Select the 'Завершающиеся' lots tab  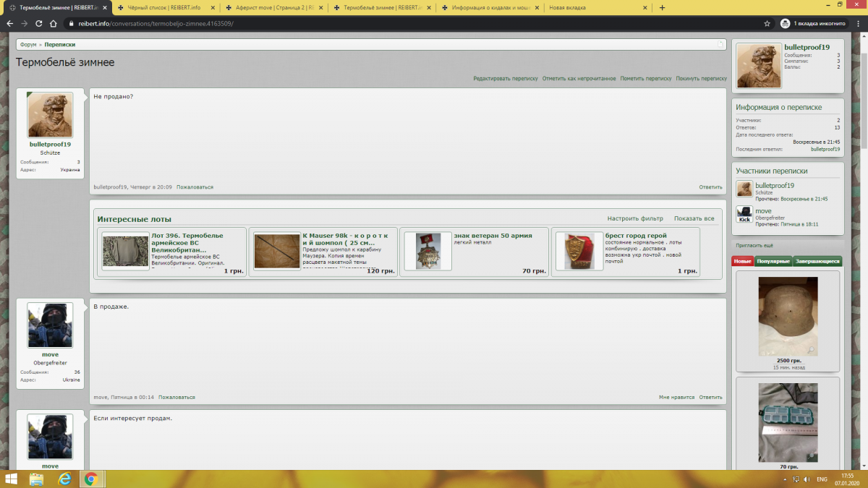click(x=817, y=261)
